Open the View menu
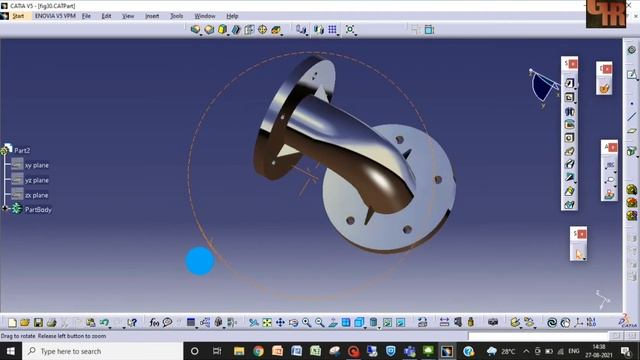The height and width of the screenshot is (360, 640). (128, 16)
